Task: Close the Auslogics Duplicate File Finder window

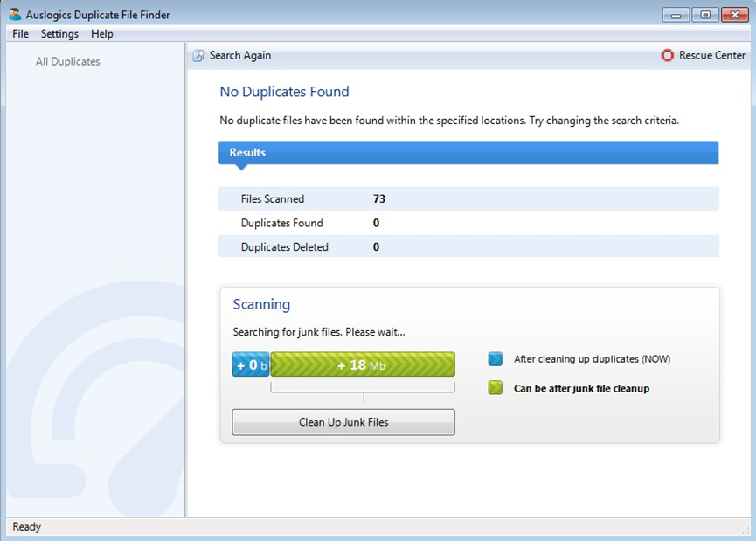Action: click(735, 15)
